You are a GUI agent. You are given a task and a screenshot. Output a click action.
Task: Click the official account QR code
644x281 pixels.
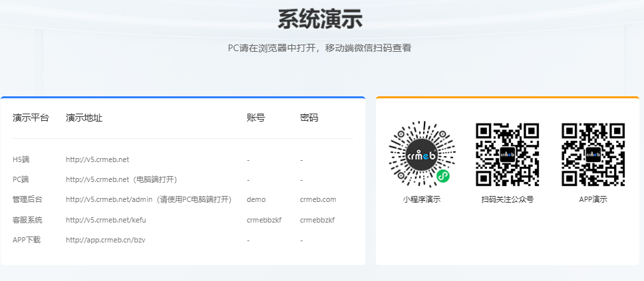507,154
